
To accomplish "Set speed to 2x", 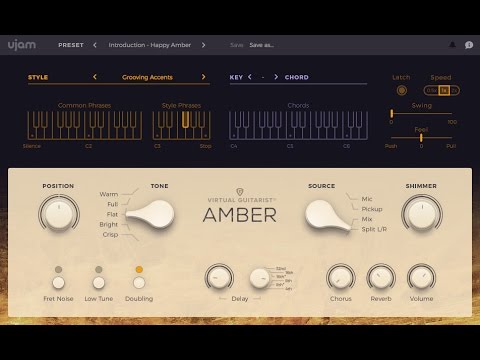I will tap(454, 90).
